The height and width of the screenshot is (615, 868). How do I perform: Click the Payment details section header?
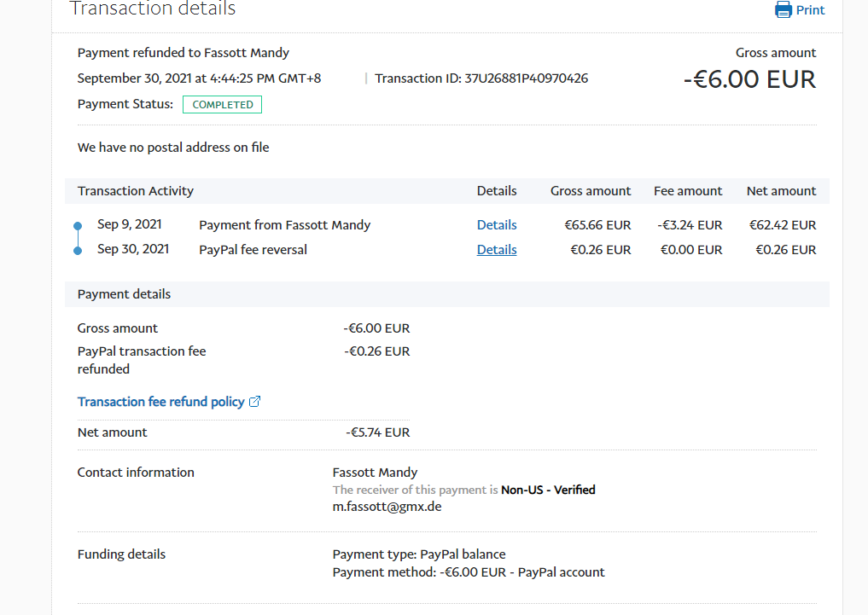tap(124, 294)
